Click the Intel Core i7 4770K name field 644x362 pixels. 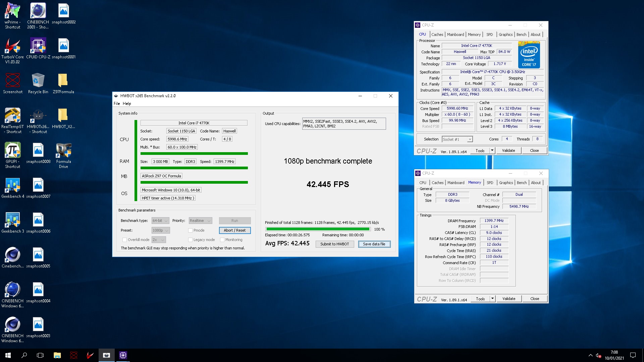194,123
